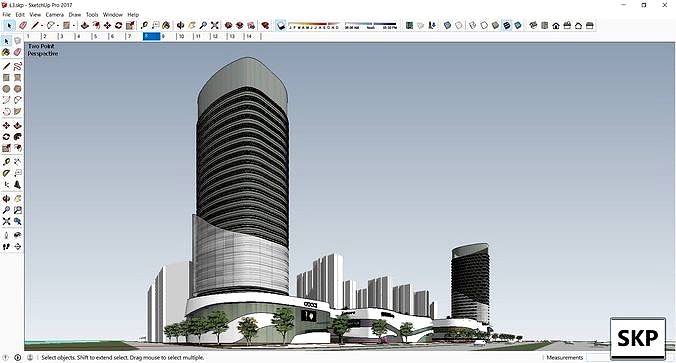Select the Move tool in top toolbar
This screenshot has width=676, height=363.
coord(107,26)
